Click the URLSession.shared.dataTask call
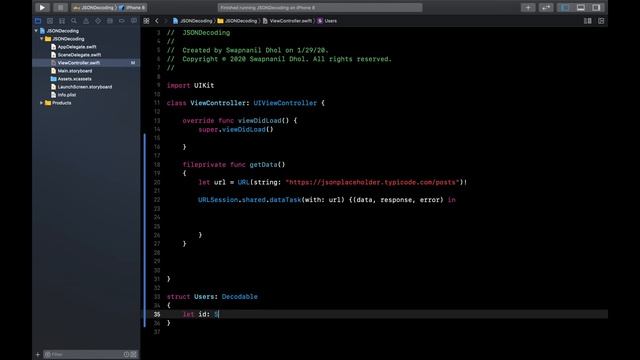640x360 pixels. tap(249, 200)
